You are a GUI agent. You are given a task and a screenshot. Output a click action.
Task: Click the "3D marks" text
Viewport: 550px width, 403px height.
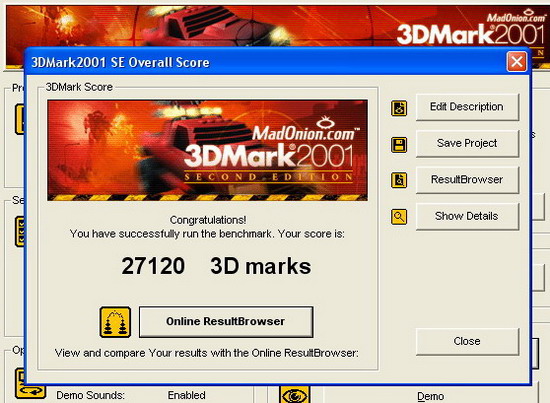point(261,266)
